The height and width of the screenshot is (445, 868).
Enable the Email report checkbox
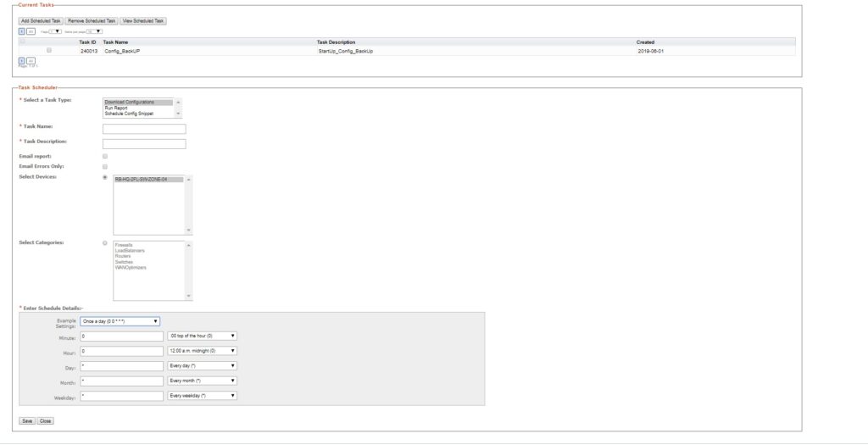click(105, 157)
